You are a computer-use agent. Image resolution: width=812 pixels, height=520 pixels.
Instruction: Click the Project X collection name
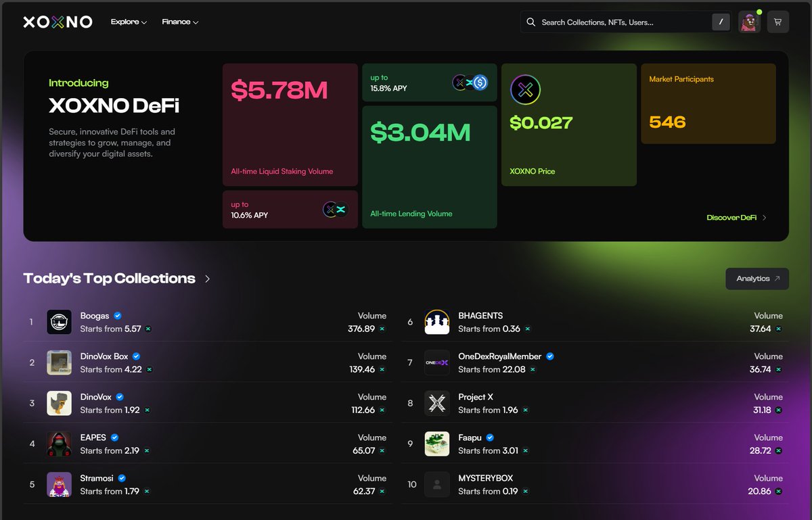tap(476, 397)
